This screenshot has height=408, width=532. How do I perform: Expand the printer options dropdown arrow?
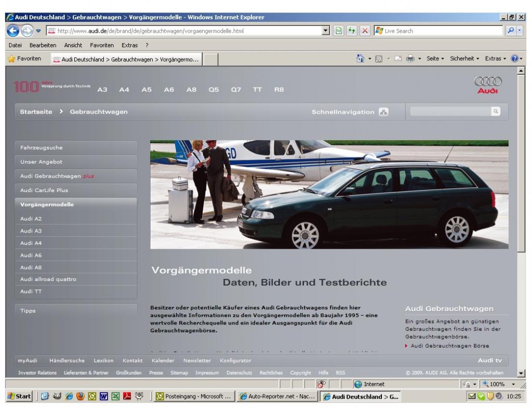coord(419,59)
